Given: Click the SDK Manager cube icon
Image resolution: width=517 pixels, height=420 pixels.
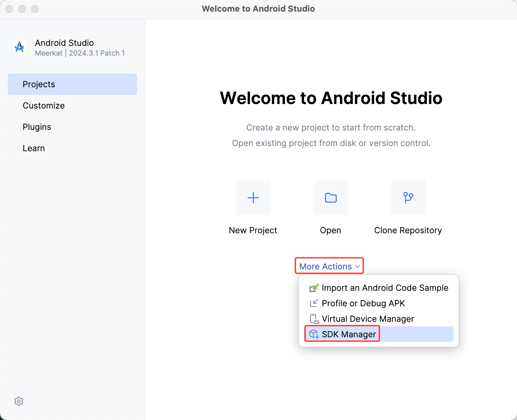Looking at the screenshot, I should pos(313,334).
